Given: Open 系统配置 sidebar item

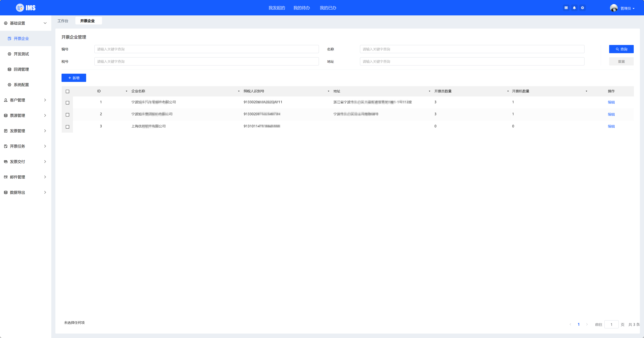Looking at the screenshot, I should coord(21,85).
